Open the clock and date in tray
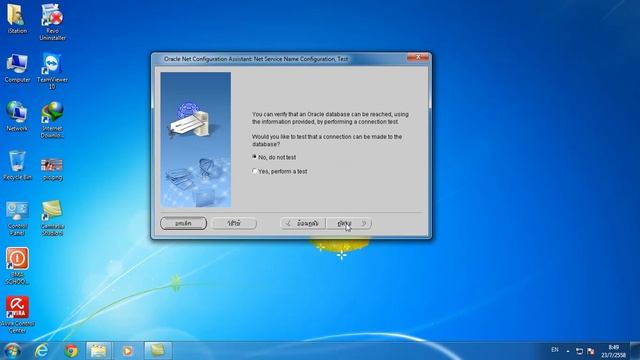640x360 pixels. (x=613, y=351)
